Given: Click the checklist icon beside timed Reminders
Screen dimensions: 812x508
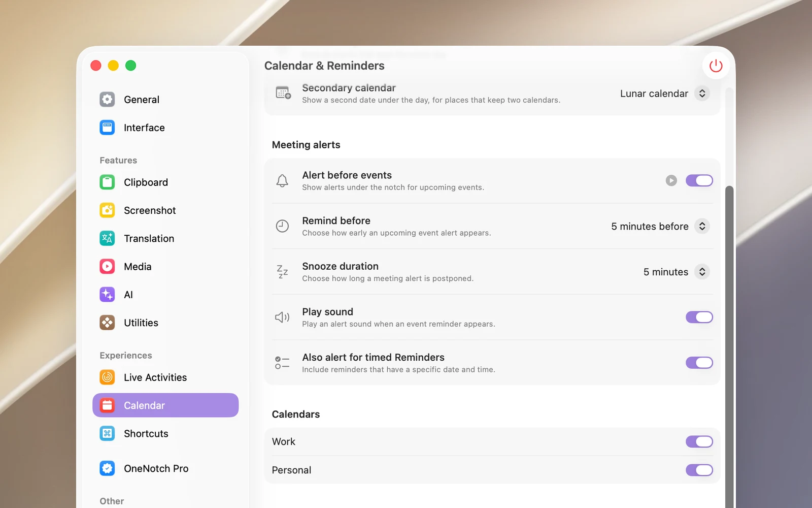Looking at the screenshot, I should [282, 363].
